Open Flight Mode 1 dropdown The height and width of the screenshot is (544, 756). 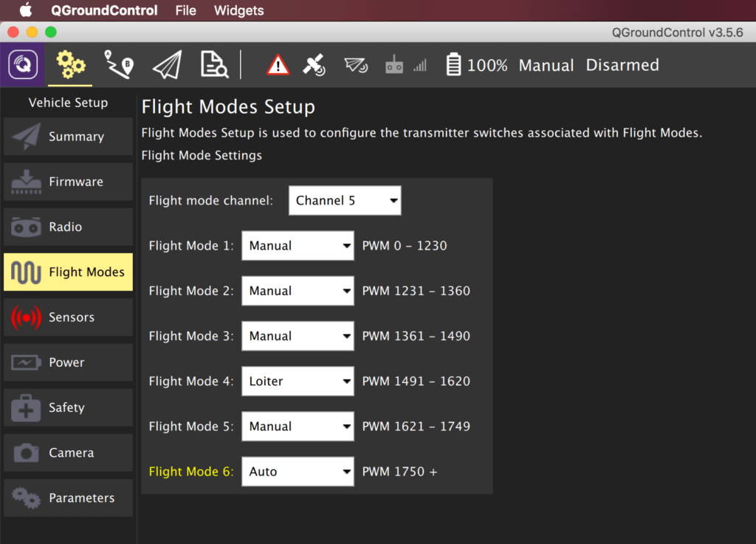click(298, 246)
